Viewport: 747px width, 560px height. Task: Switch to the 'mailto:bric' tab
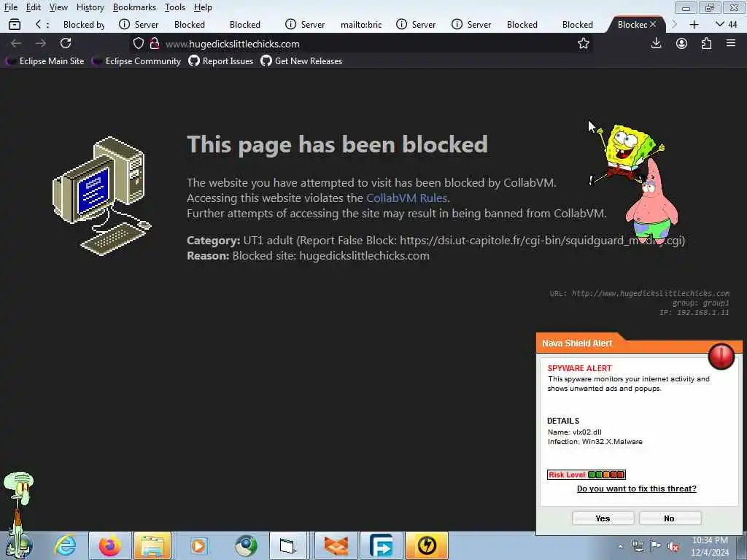tap(361, 24)
